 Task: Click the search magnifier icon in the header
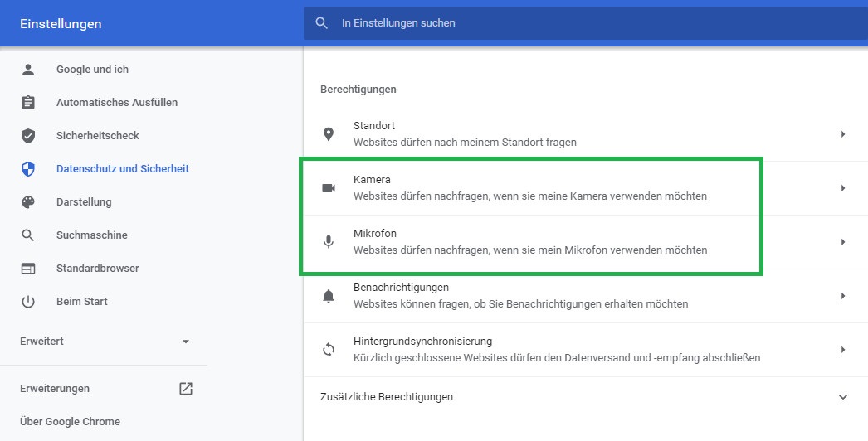coord(322,22)
